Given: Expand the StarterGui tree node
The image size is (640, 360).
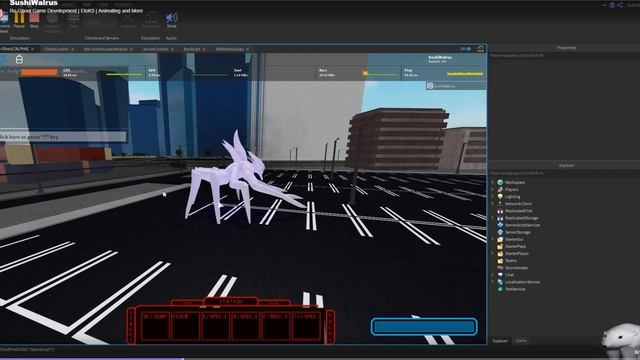Looking at the screenshot, I should [493, 239].
